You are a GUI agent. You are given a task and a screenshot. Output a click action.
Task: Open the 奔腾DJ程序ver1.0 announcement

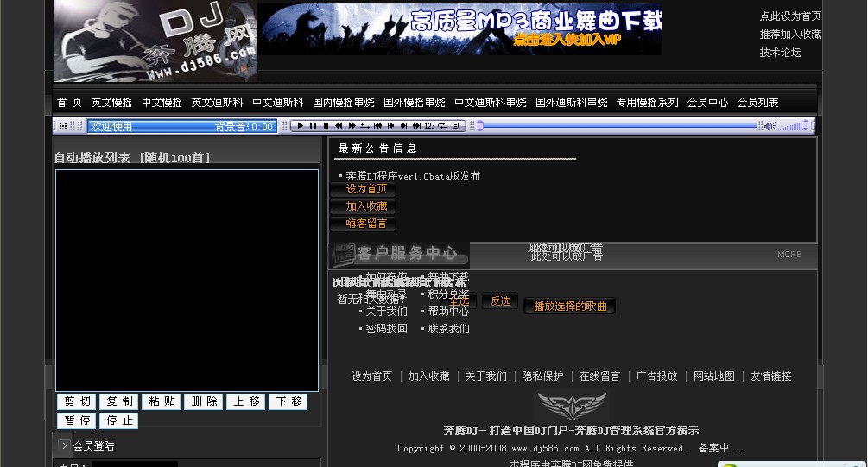pyautogui.click(x=413, y=176)
